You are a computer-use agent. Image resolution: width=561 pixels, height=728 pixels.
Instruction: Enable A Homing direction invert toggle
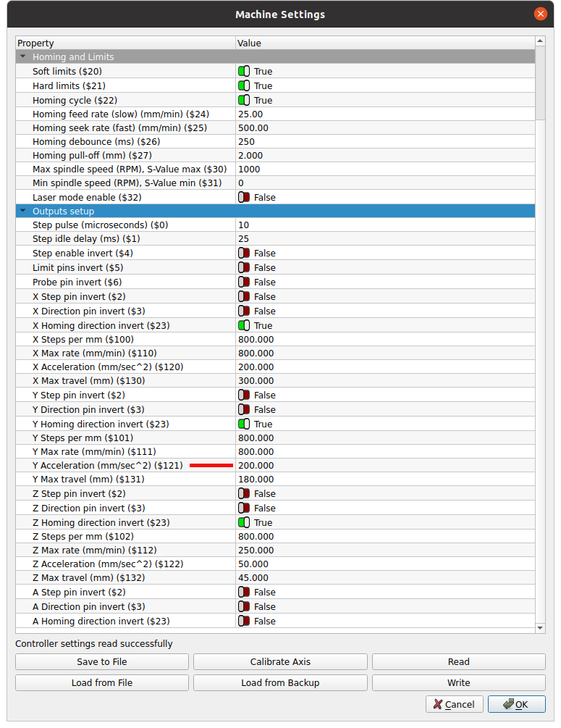click(244, 622)
